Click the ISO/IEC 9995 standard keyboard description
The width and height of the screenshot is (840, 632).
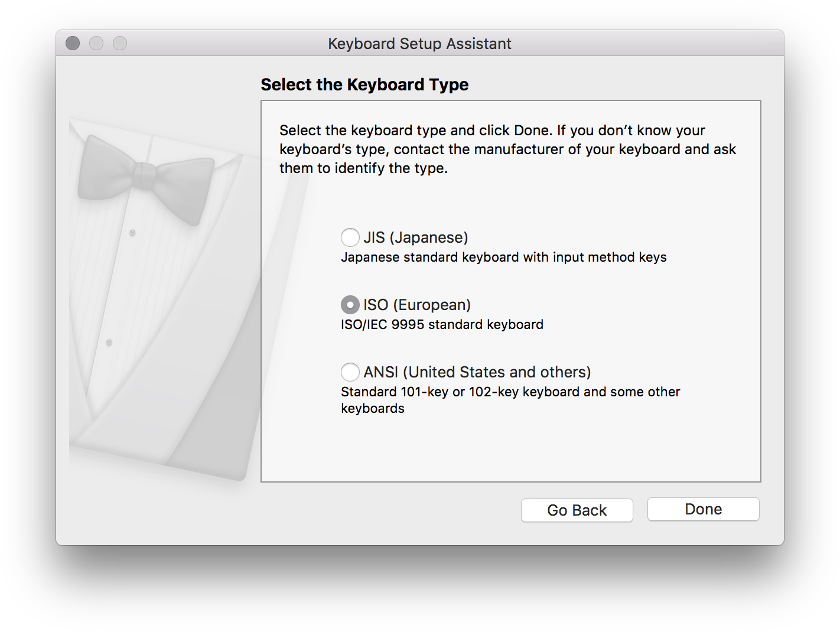442,325
